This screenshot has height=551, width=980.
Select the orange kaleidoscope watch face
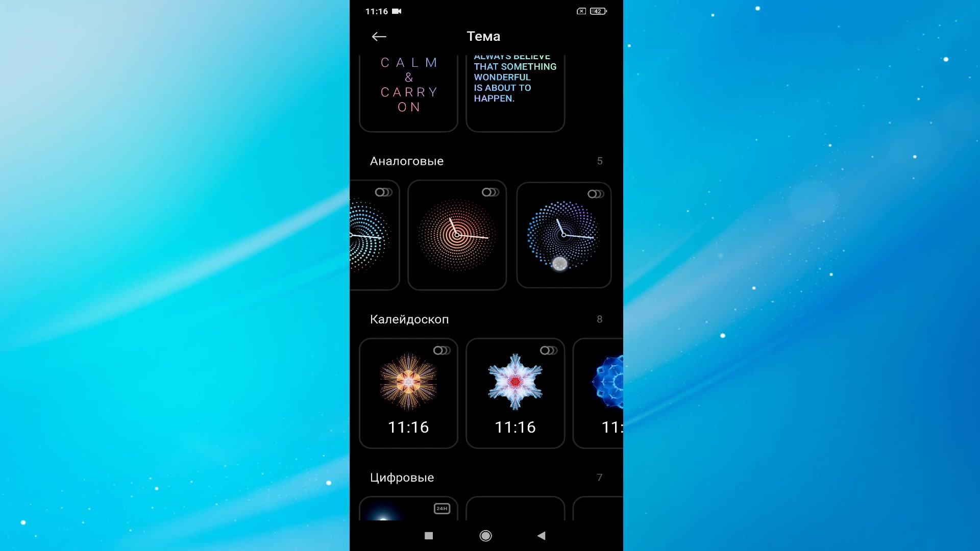tap(408, 392)
